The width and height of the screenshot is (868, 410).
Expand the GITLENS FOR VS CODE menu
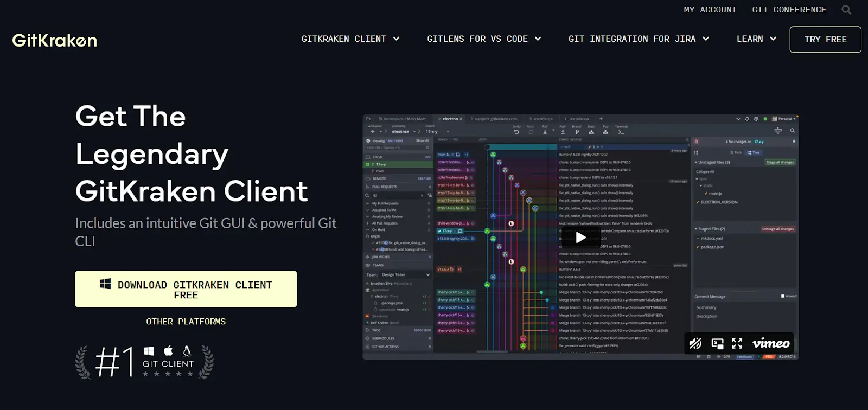(x=484, y=39)
